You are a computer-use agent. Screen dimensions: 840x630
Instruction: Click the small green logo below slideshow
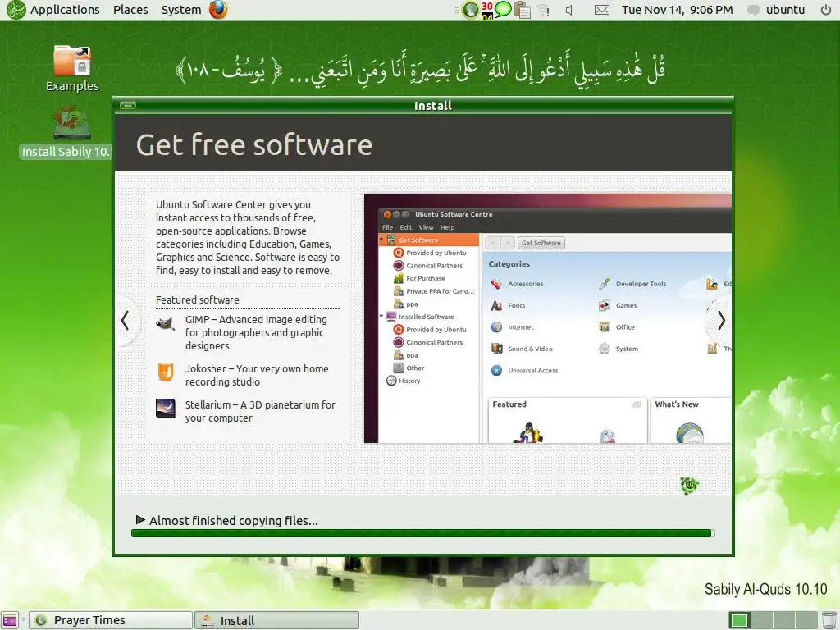[689, 486]
